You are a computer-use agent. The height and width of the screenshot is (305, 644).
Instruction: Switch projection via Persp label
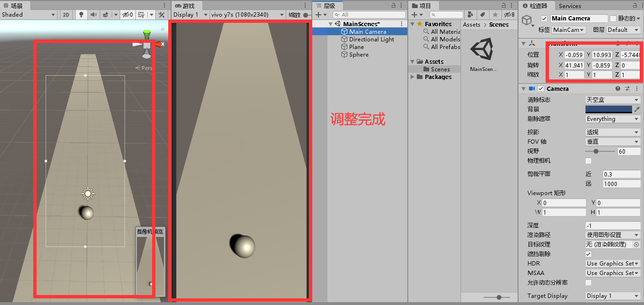[144, 68]
